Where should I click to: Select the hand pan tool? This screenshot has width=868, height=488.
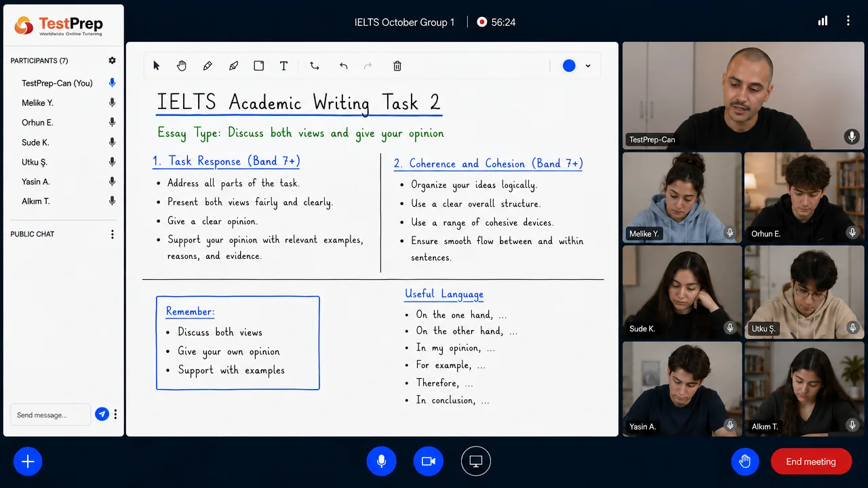point(182,66)
